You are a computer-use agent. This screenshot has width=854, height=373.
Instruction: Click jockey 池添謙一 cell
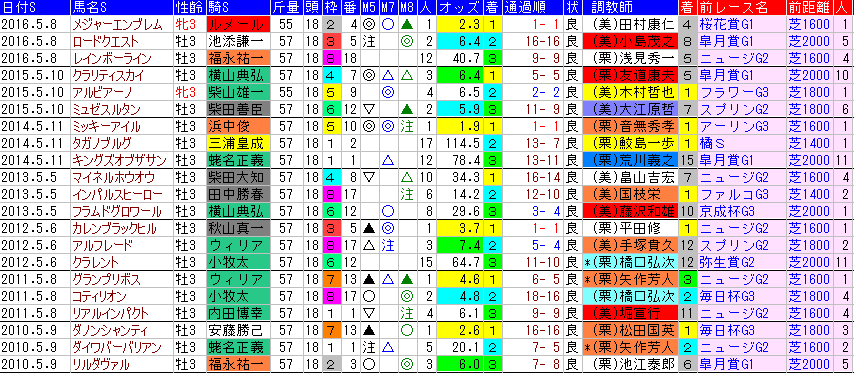tap(238, 41)
